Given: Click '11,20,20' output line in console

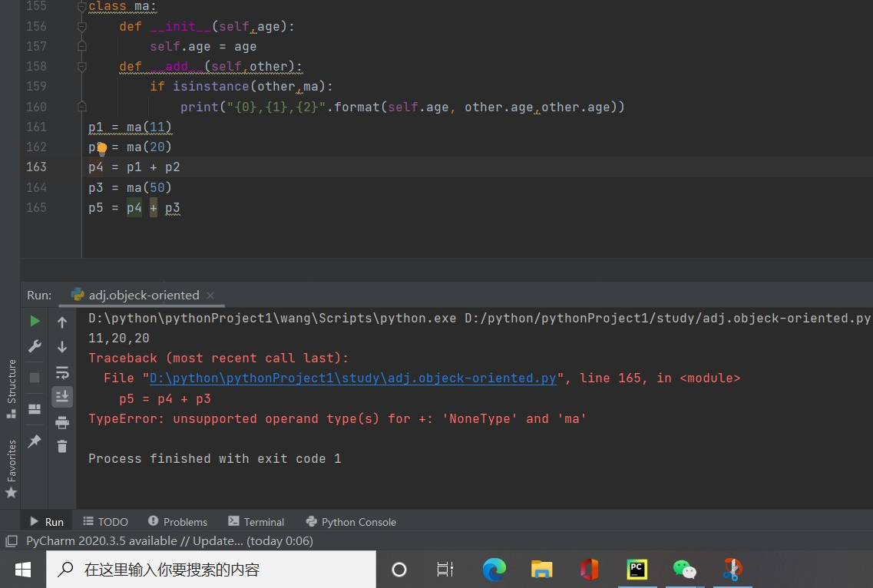Looking at the screenshot, I should (118, 338).
